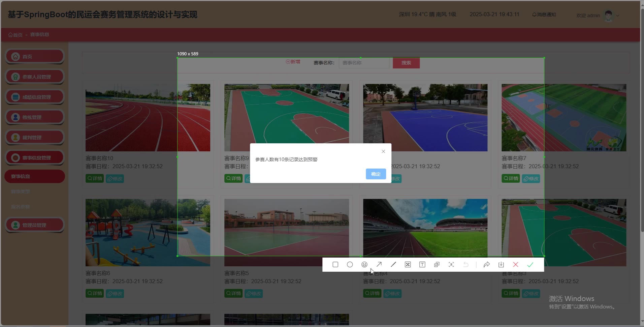Click the 赛事名称5 title text
This screenshot has width=644, height=327.
click(236, 273)
